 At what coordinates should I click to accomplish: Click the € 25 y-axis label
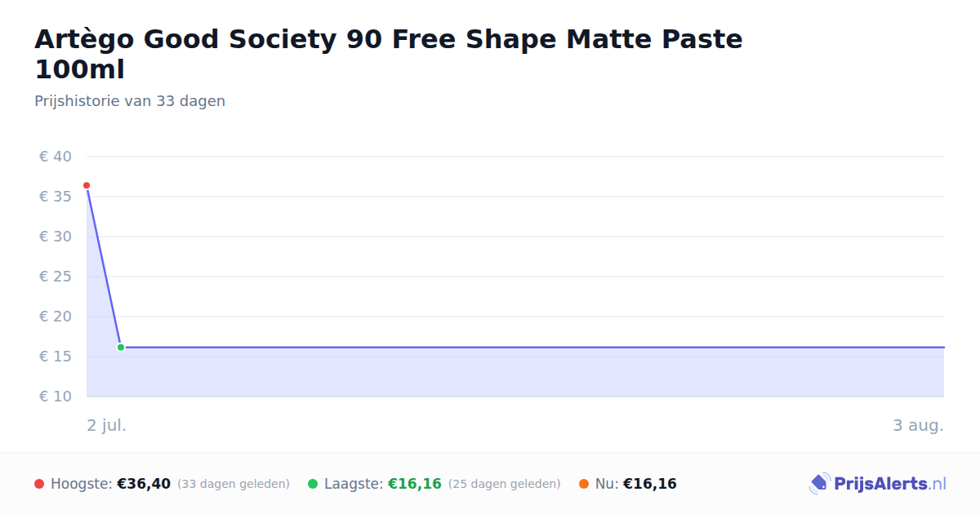(x=56, y=277)
